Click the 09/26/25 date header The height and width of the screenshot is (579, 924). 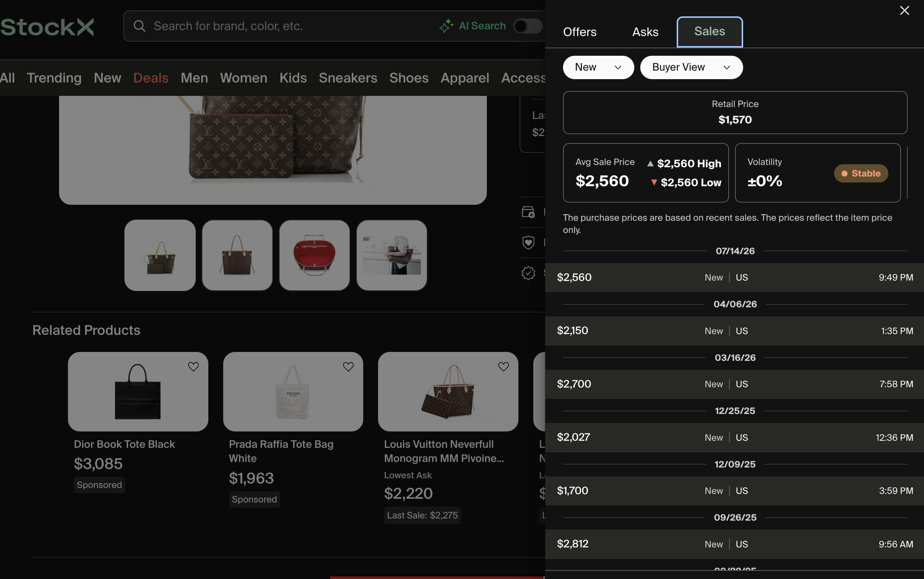735,517
